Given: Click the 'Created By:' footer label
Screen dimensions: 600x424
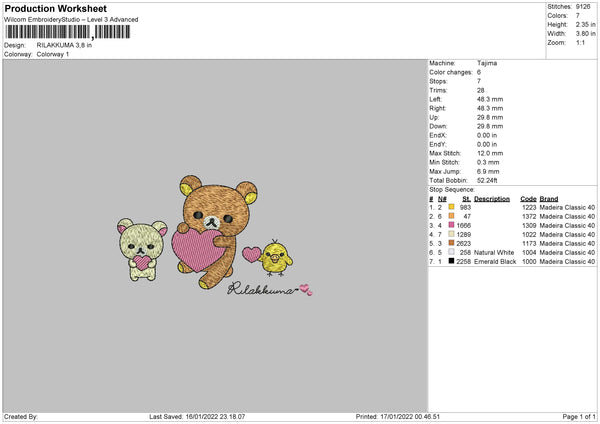Looking at the screenshot, I should (x=21, y=417).
